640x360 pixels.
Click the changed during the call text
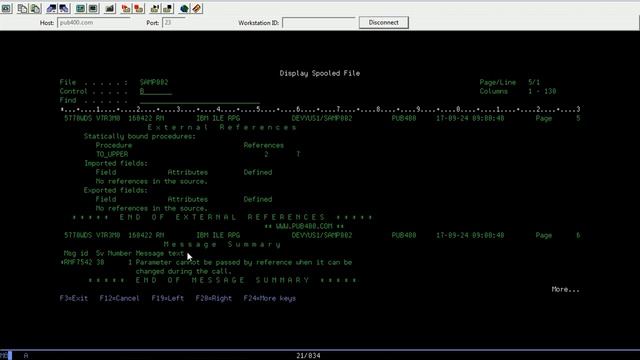coord(184,271)
